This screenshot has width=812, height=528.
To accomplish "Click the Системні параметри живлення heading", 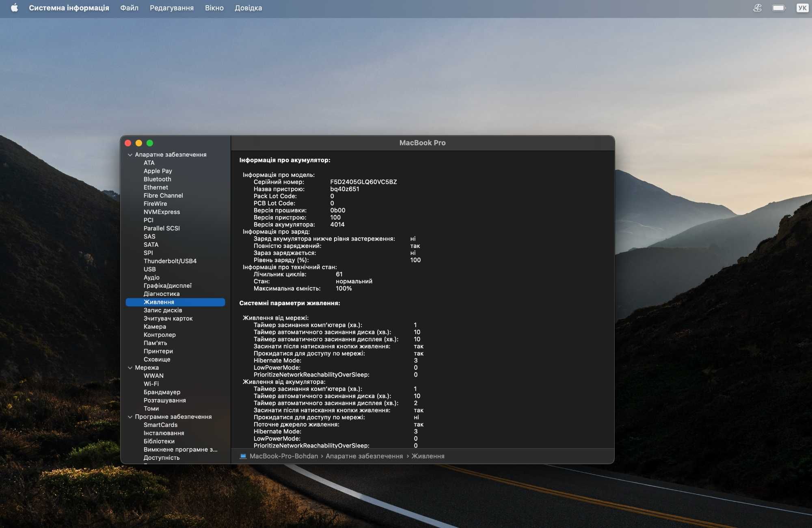I will [x=289, y=303].
